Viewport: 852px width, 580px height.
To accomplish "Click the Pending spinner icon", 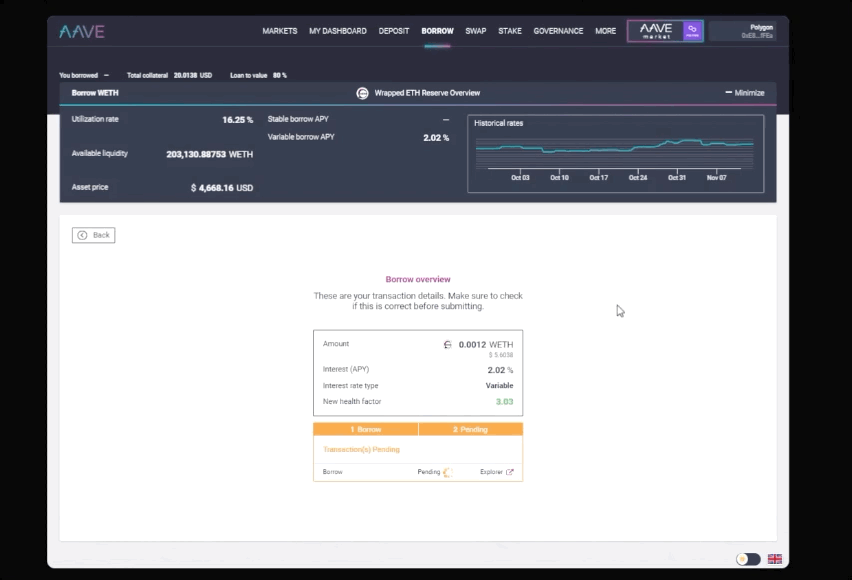I will click(x=448, y=472).
